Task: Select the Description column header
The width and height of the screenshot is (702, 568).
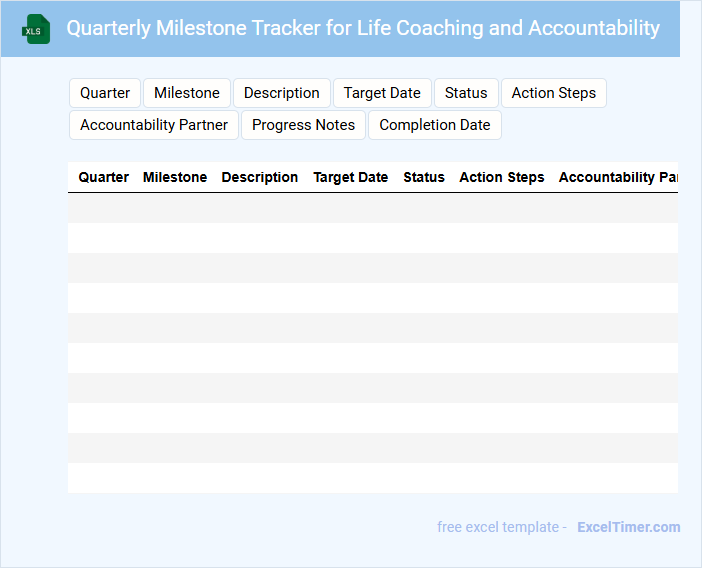Action: [260, 177]
